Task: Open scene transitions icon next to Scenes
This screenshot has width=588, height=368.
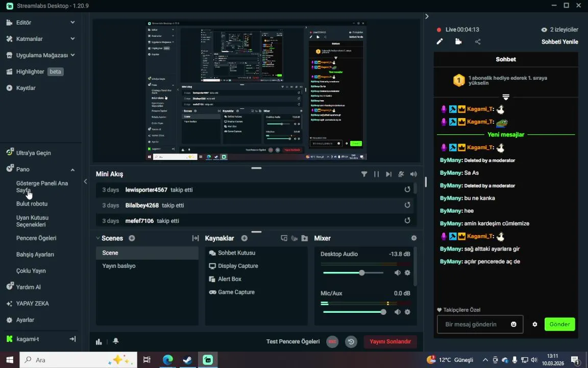Action: (x=195, y=238)
